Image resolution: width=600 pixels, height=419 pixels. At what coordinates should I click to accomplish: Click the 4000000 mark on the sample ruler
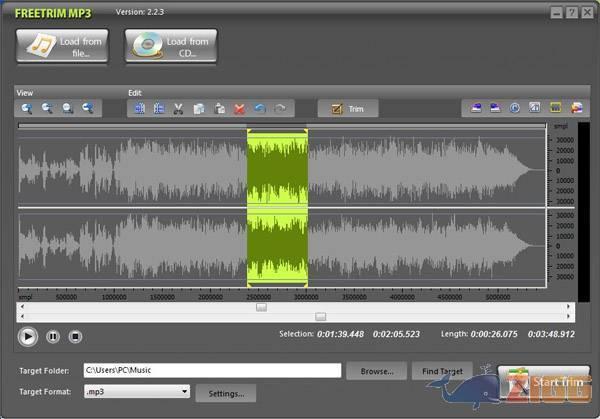[x=402, y=297]
